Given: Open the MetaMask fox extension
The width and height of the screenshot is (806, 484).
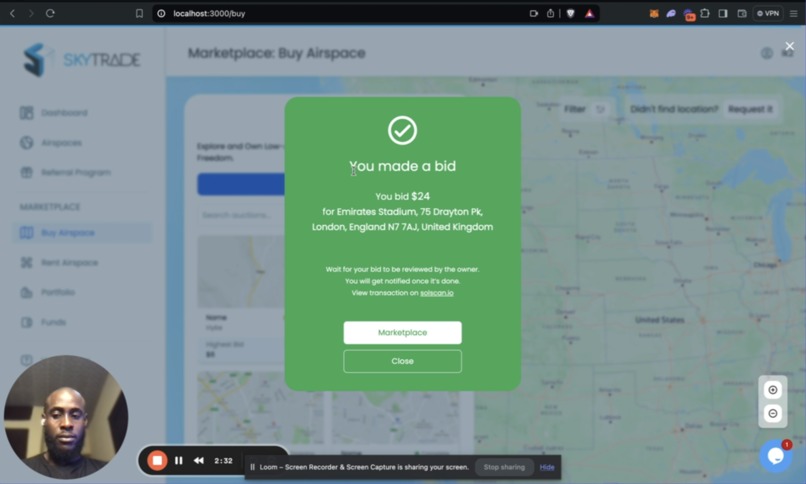Looking at the screenshot, I should click(654, 13).
